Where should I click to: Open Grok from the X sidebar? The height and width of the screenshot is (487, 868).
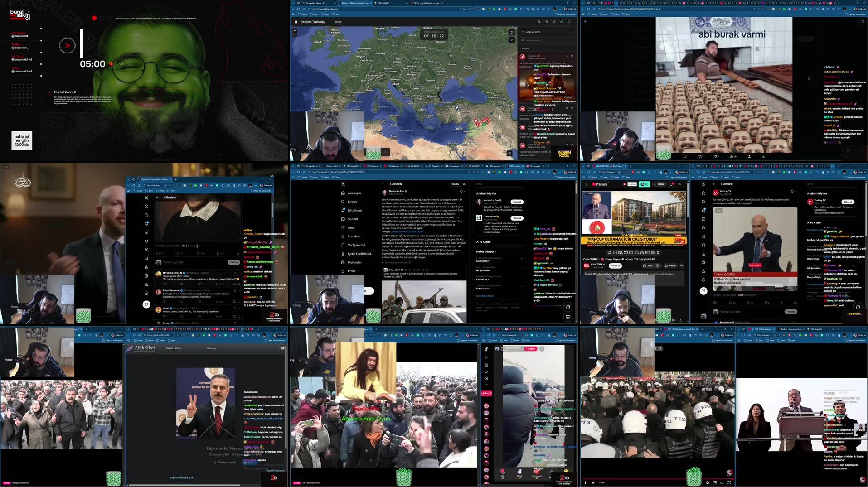tap(351, 228)
